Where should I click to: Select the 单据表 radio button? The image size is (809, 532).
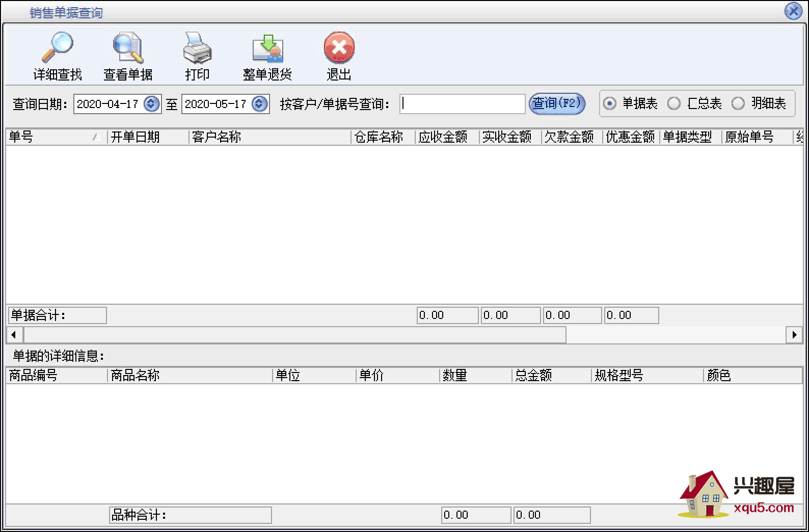tap(609, 104)
